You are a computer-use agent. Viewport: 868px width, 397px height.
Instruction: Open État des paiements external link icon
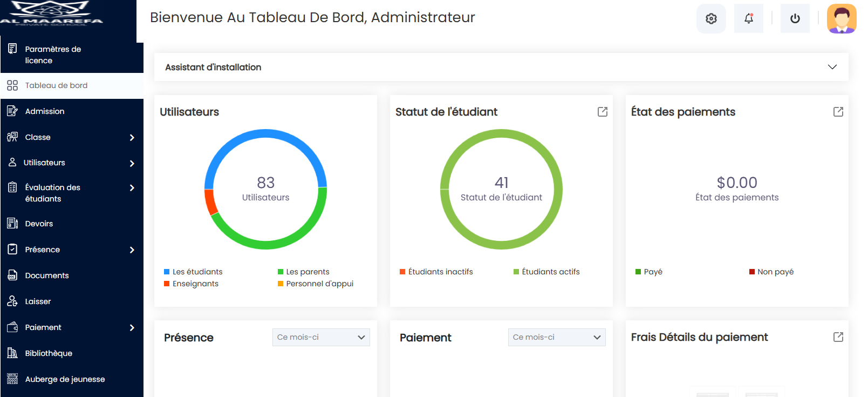[838, 112]
